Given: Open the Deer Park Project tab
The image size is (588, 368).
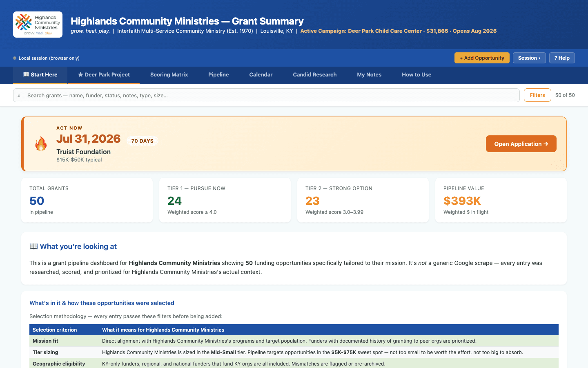Looking at the screenshot, I should pyautogui.click(x=104, y=75).
